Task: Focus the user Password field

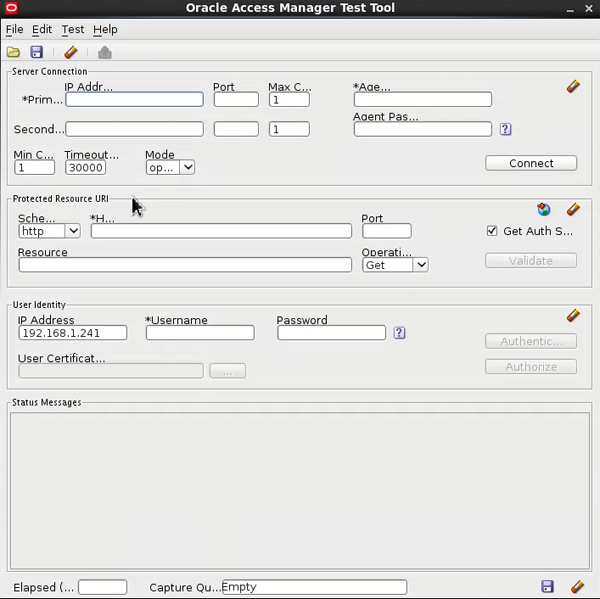Action: 331,333
